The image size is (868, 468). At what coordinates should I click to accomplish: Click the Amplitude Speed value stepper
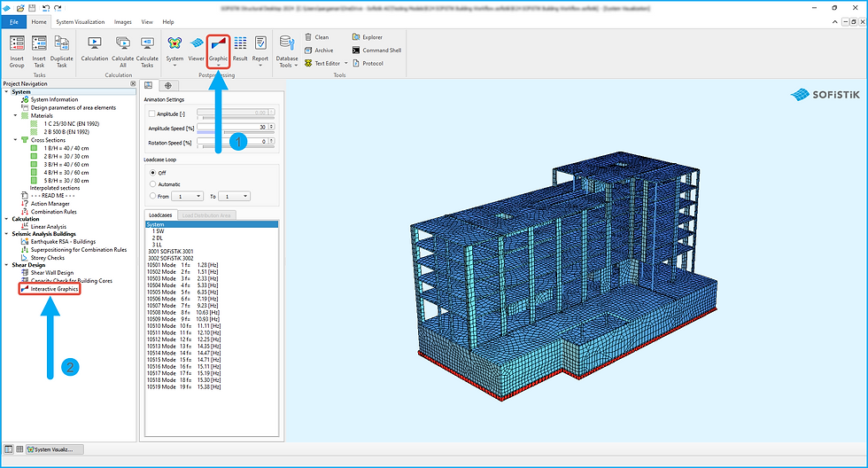click(x=271, y=127)
